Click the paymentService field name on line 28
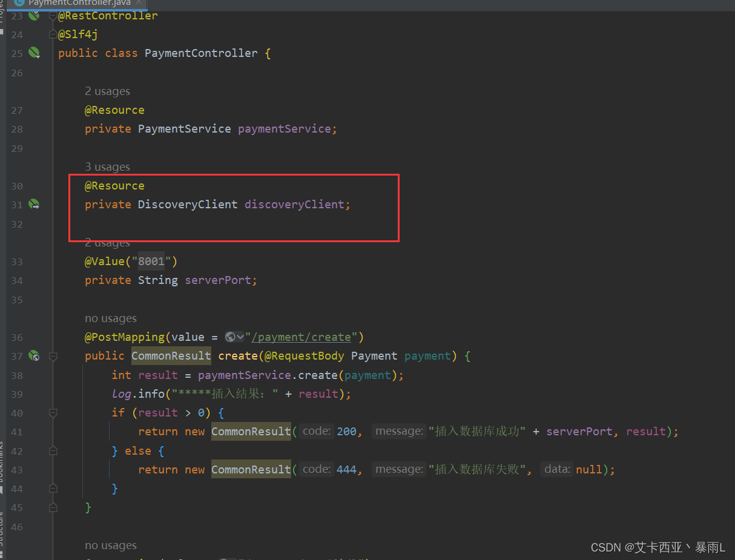The width and height of the screenshot is (735, 560). click(285, 129)
